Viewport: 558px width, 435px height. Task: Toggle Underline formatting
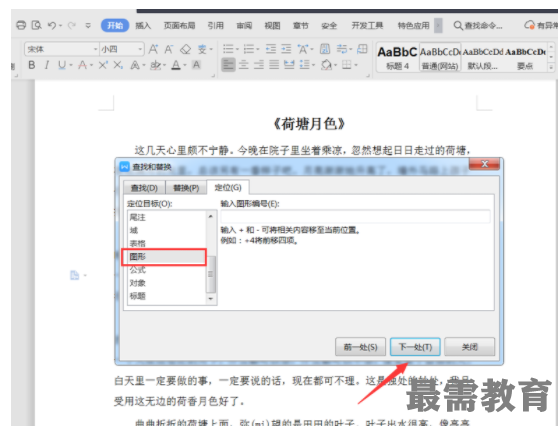coord(62,65)
